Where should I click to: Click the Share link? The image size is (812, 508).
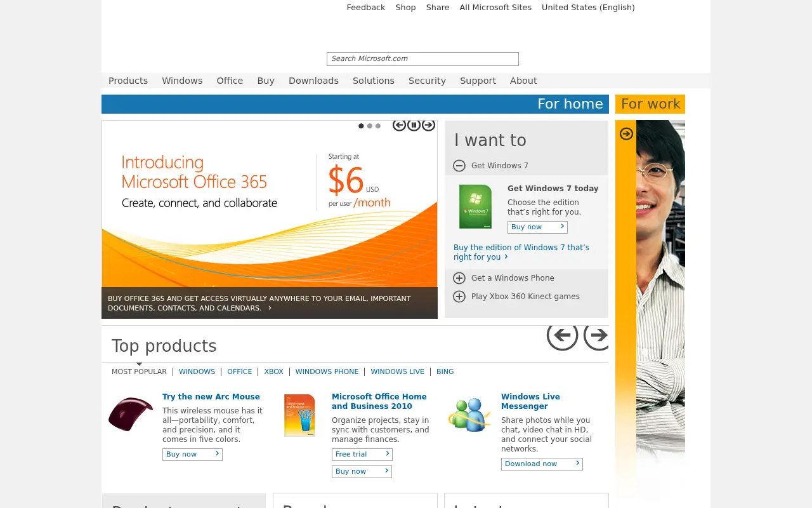tap(438, 8)
